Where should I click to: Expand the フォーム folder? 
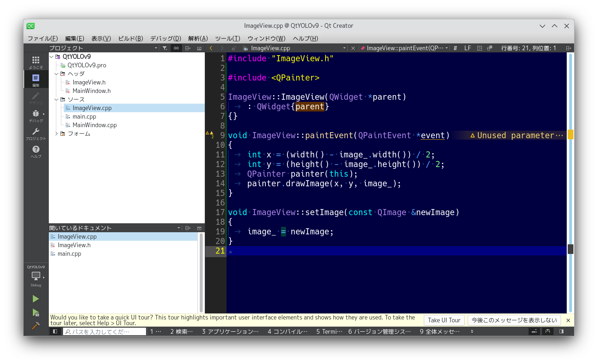point(56,134)
